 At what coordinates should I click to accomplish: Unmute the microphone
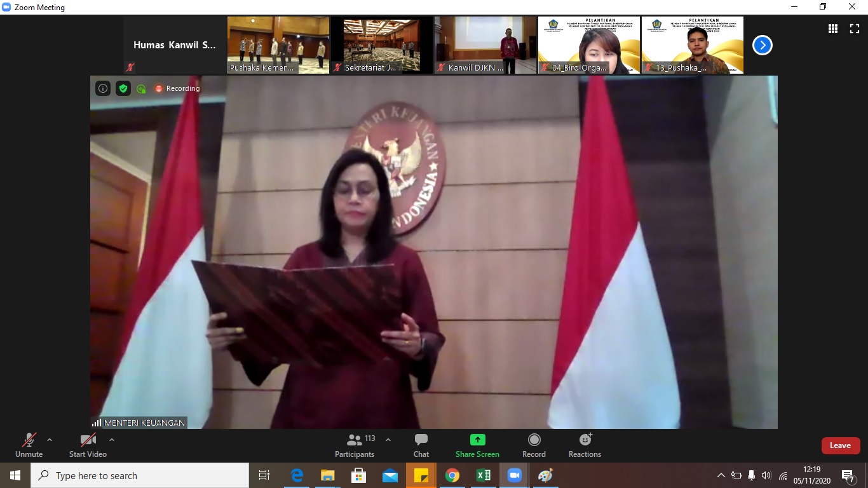click(29, 445)
